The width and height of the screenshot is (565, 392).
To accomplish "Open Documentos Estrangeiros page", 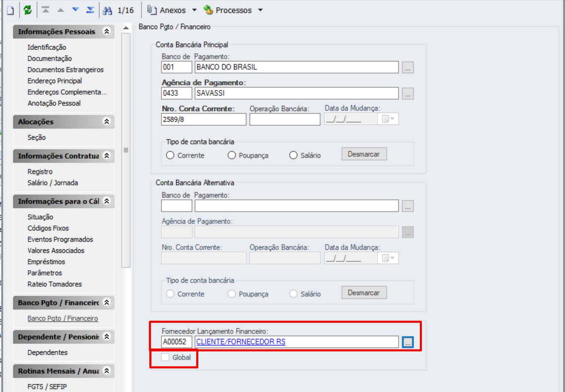I will pos(66,70).
